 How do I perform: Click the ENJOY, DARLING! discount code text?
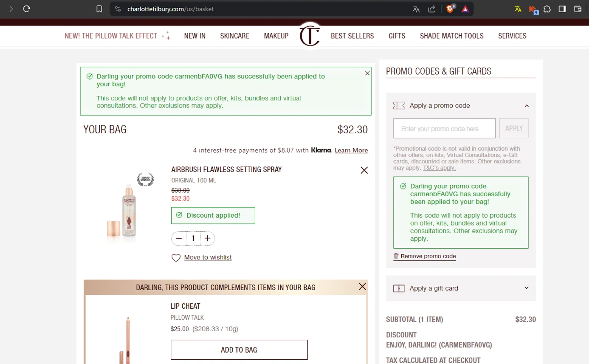click(x=439, y=345)
